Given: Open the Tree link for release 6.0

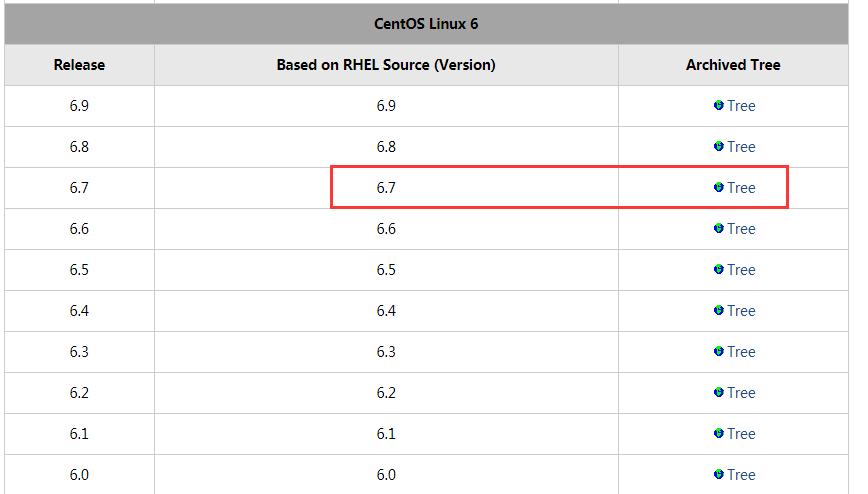Looking at the screenshot, I should 741,475.
